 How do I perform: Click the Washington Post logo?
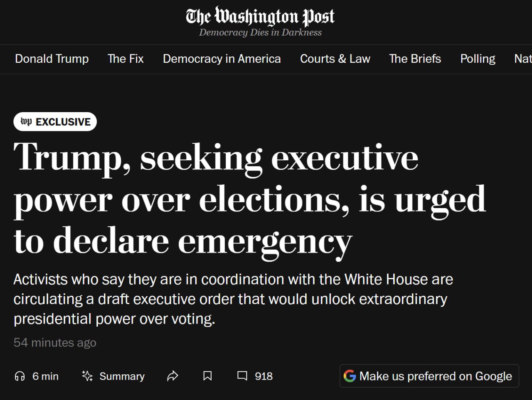point(260,17)
